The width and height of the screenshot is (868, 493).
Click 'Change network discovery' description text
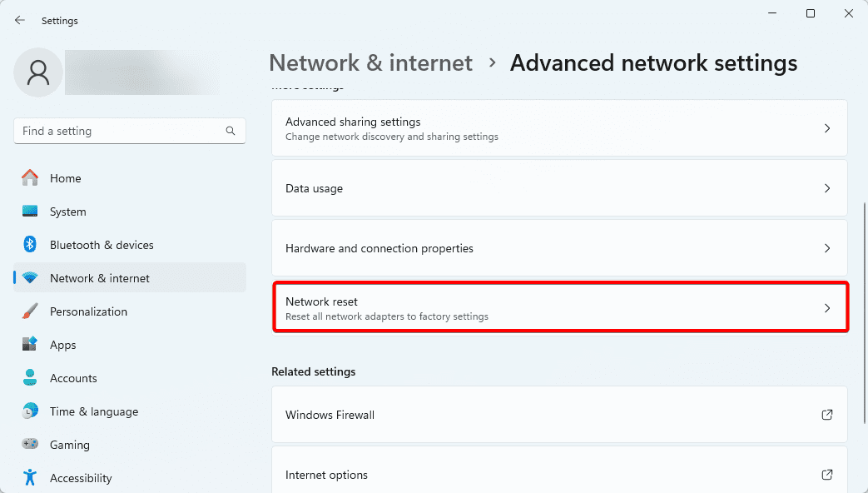tap(392, 137)
